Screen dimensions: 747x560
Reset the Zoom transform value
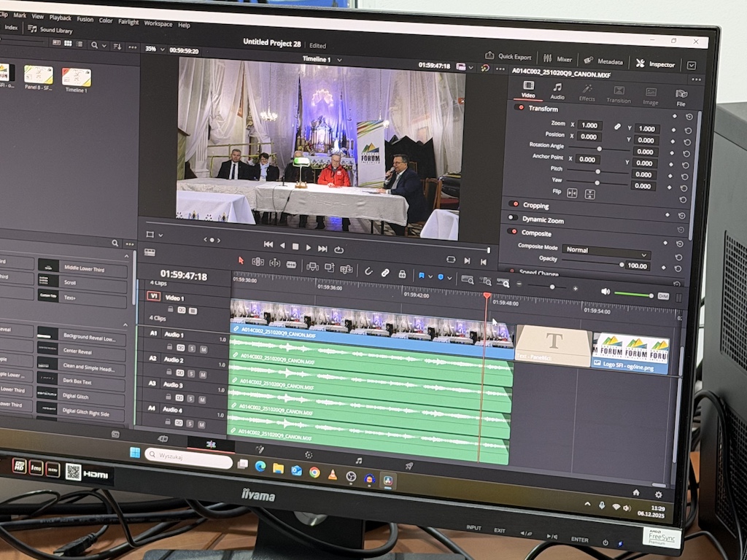[688, 130]
